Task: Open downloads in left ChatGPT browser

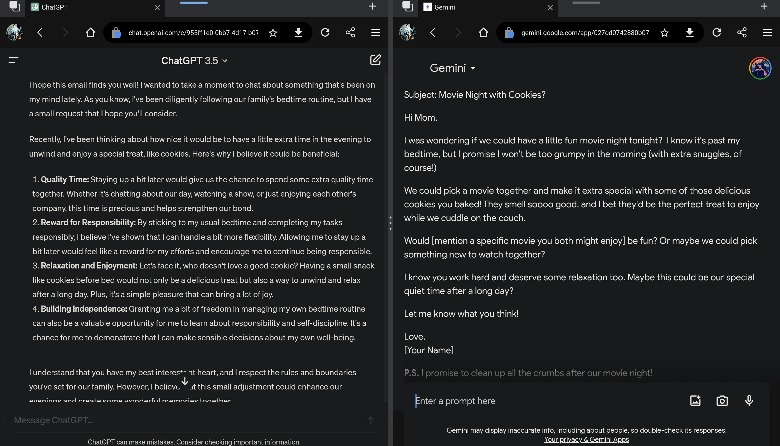Action: pos(298,33)
